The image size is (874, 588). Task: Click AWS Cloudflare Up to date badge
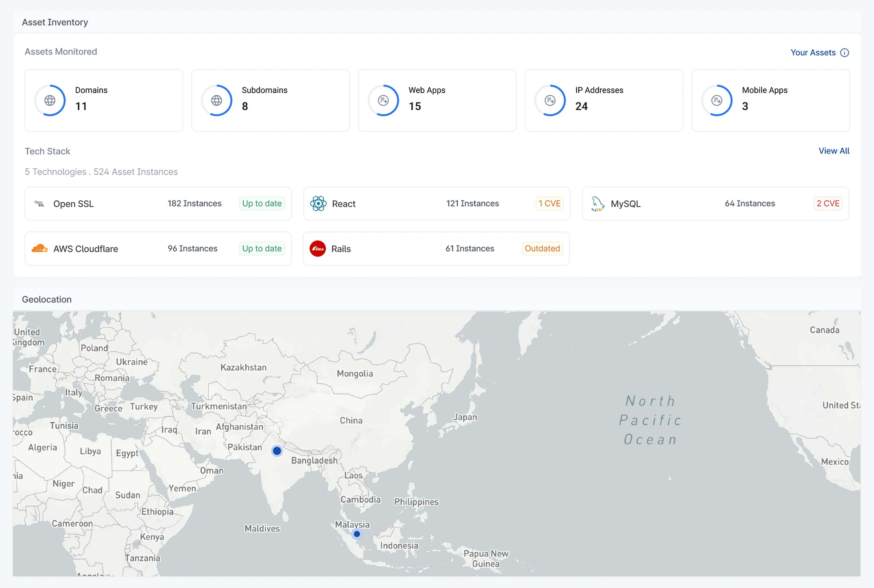pos(262,249)
